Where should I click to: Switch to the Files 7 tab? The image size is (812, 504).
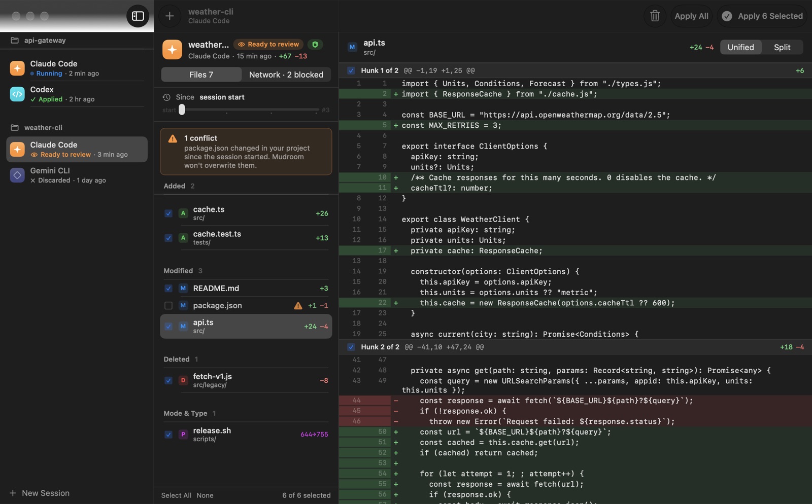(x=201, y=75)
